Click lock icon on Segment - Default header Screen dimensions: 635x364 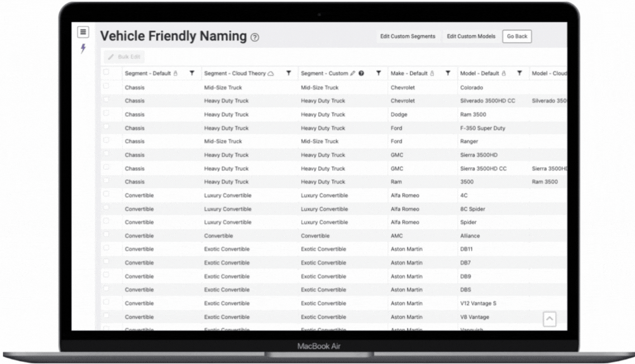coord(175,73)
